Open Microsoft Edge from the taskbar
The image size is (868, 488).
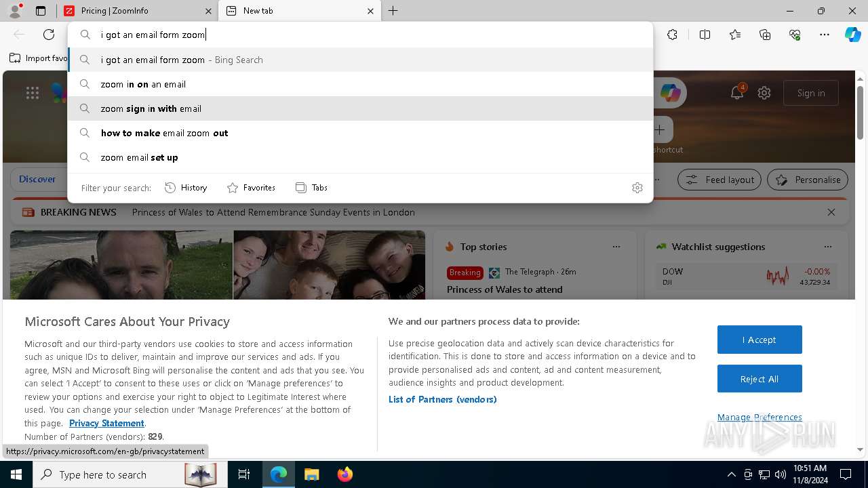click(279, 474)
